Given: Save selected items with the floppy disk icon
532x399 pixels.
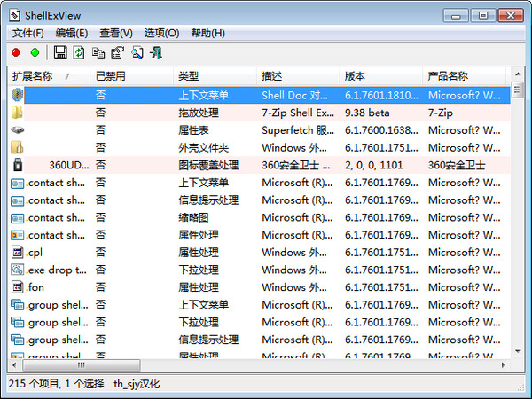Looking at the screenshot, I should [x=60, y=52].
